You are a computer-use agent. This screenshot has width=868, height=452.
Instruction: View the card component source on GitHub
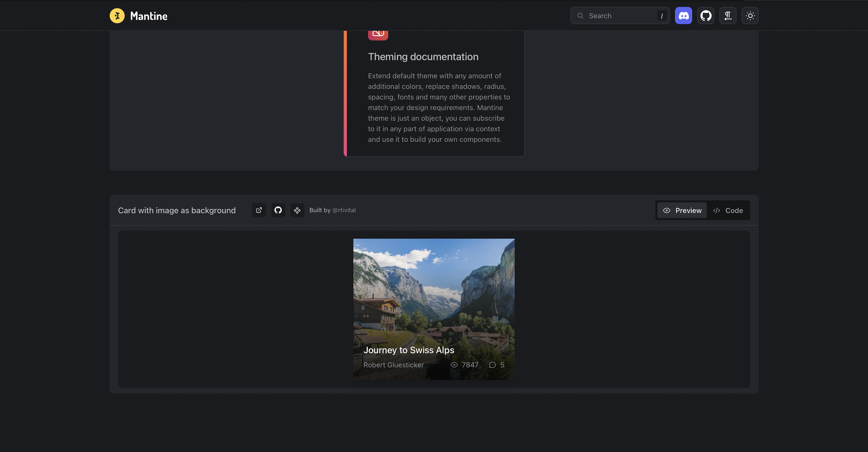[278, 210]
